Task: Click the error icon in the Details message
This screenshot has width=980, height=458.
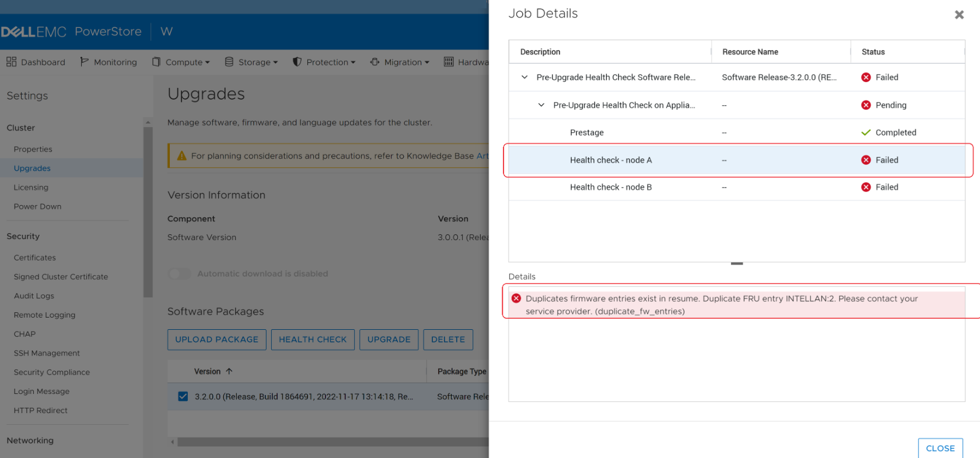Action: tap(516, 298)
